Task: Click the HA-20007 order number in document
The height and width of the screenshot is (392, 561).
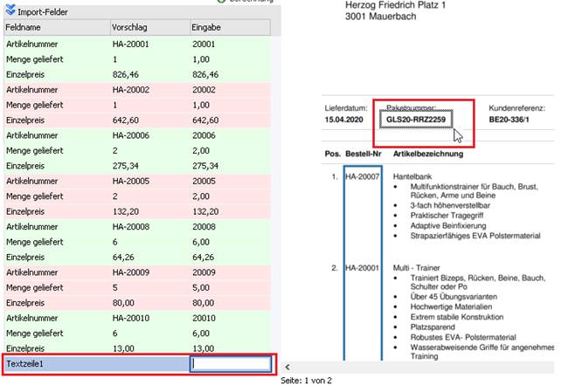Action: (x=363, y=177)
